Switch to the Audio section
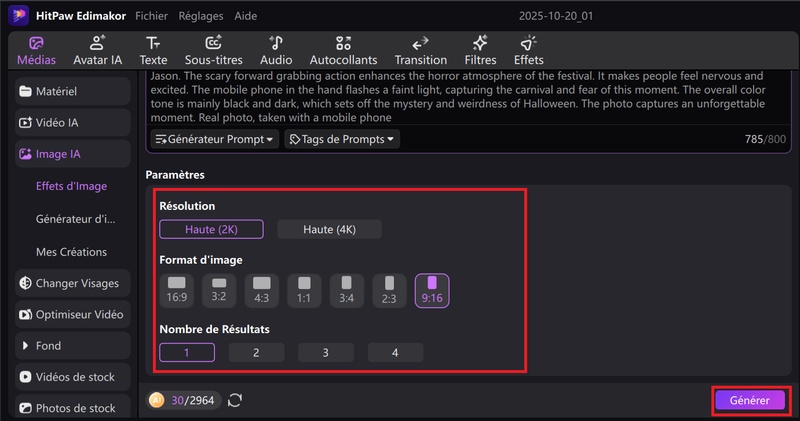800x421 pixels. click(x=276, y=50)
